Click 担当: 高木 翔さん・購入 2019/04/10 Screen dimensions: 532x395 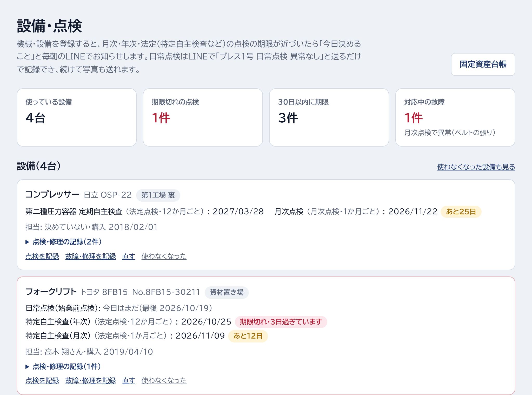click(89, 352)
